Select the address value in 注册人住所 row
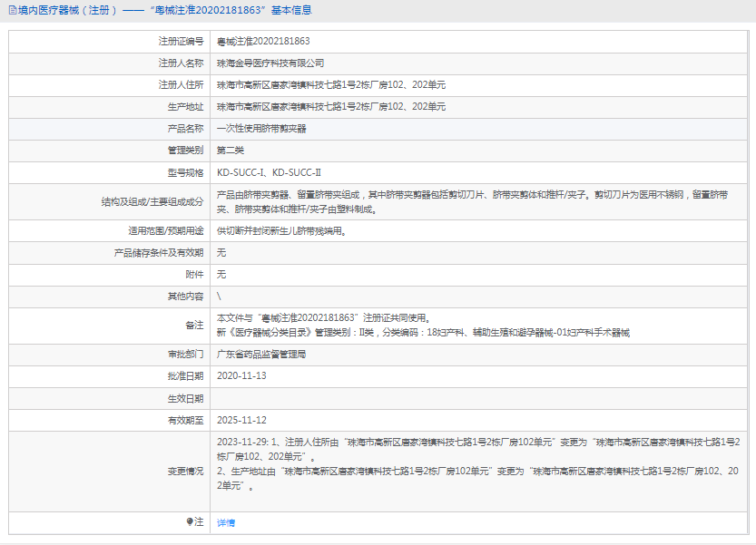756x545 pixels. tap(331, 85)
